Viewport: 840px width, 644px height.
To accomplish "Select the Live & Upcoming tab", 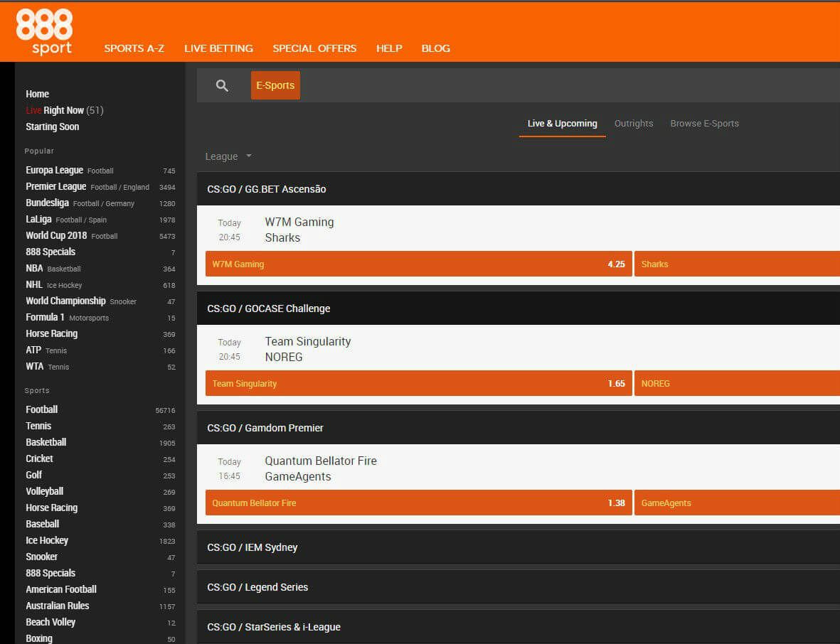I will click(x=562, y=124).
